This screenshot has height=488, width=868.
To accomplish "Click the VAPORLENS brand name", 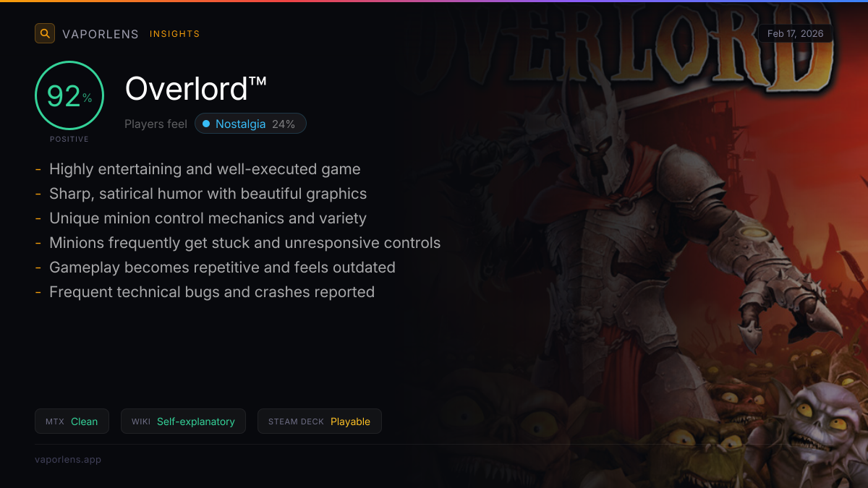I will (101, 34).
